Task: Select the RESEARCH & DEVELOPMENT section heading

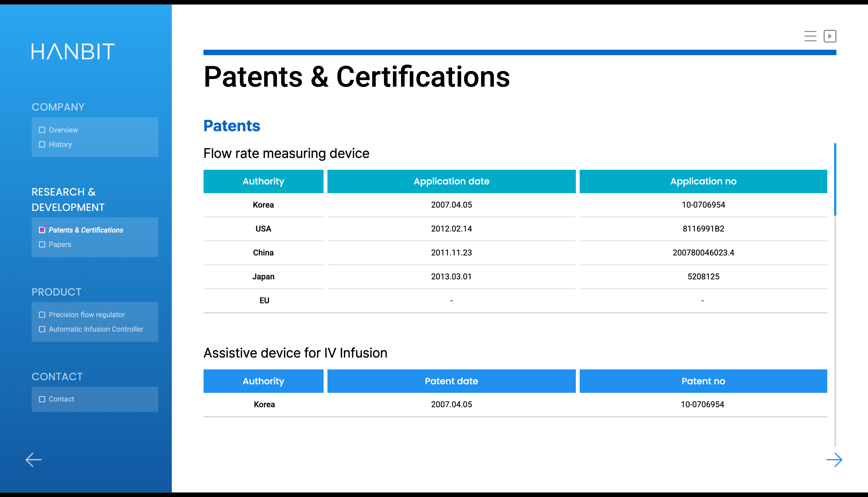Action: tap(68, 200)
